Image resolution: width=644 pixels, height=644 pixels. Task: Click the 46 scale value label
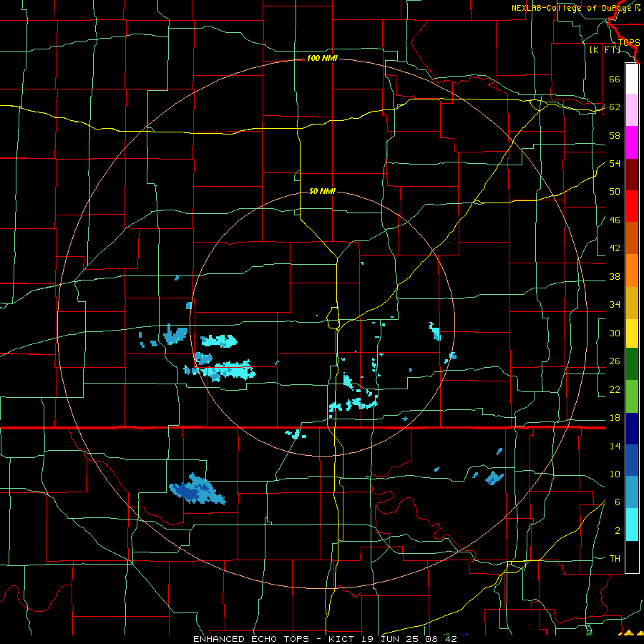tap(615, 220)
